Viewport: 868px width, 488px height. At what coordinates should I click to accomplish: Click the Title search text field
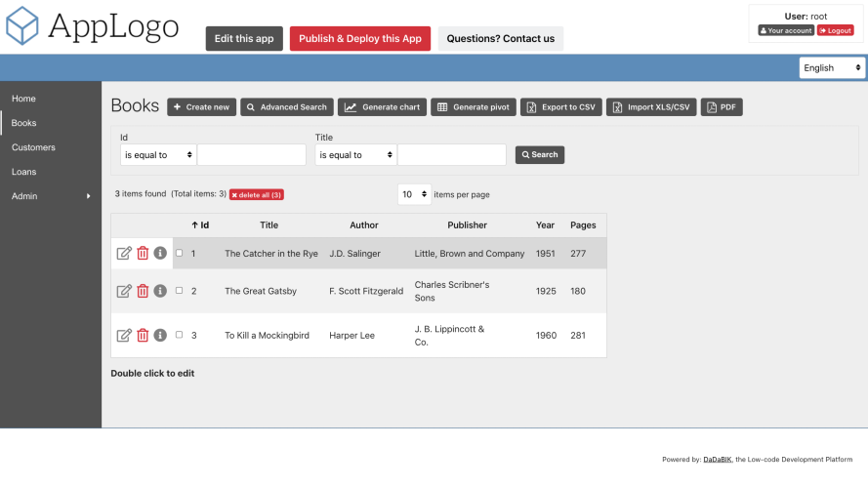click(452, 155)
